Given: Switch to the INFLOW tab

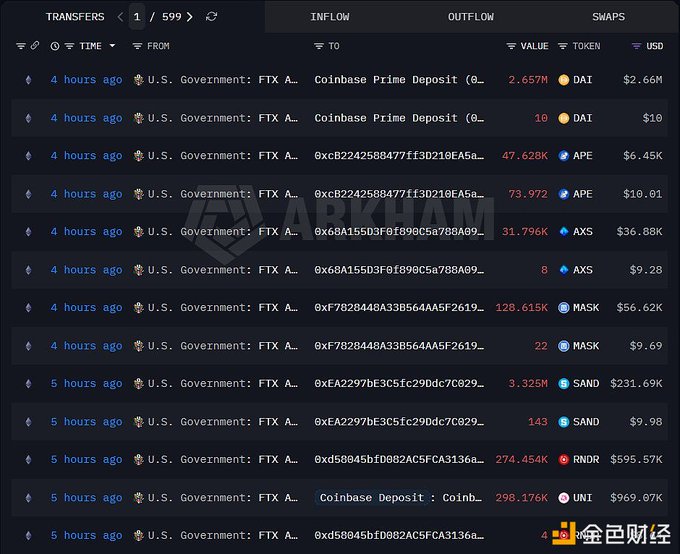Looking at the screenshot, I should click(330, 17).
